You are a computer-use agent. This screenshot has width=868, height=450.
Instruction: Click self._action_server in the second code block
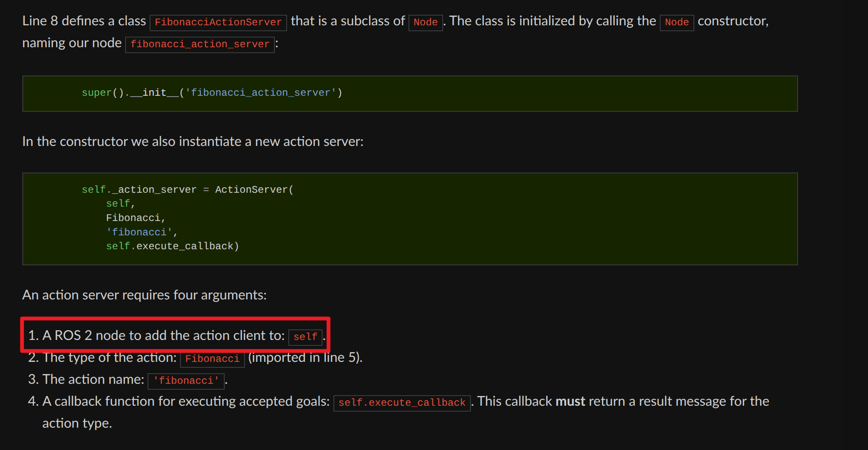pyautogui.click(x=139, y=190)
